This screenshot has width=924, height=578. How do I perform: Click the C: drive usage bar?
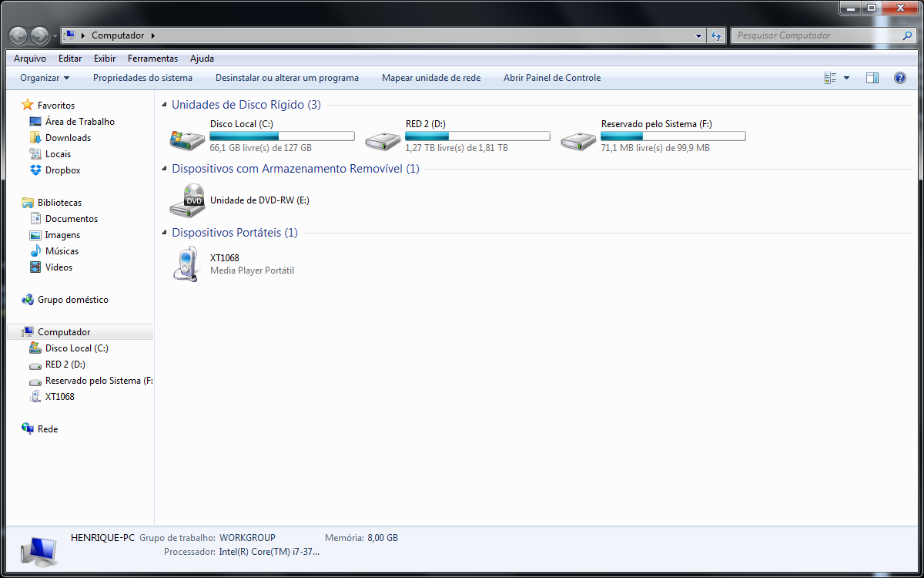(282, 136)
